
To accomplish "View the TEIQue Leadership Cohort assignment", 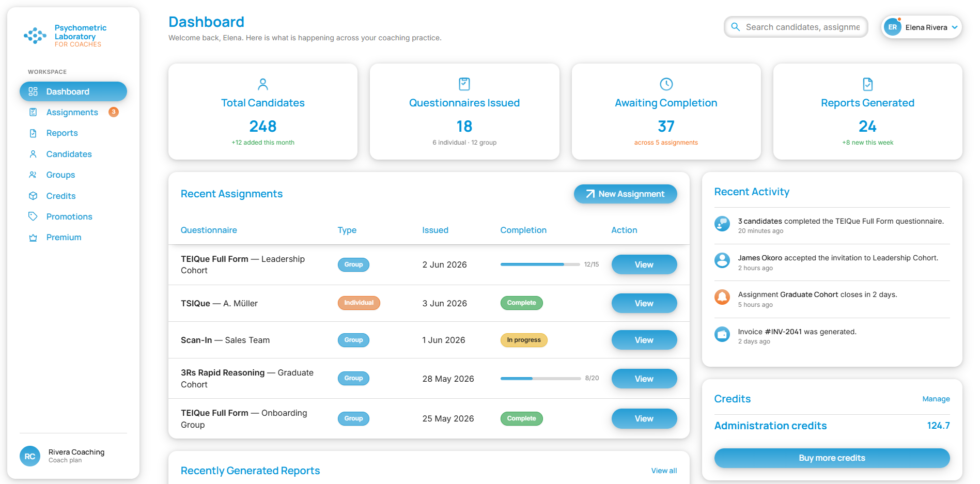I will (x=644, y=264).
